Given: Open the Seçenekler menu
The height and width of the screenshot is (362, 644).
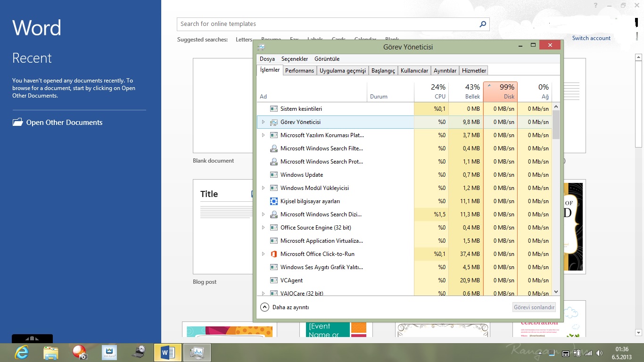Looking at the screenshot, I should pyautogui.click(x=295, y=59).
